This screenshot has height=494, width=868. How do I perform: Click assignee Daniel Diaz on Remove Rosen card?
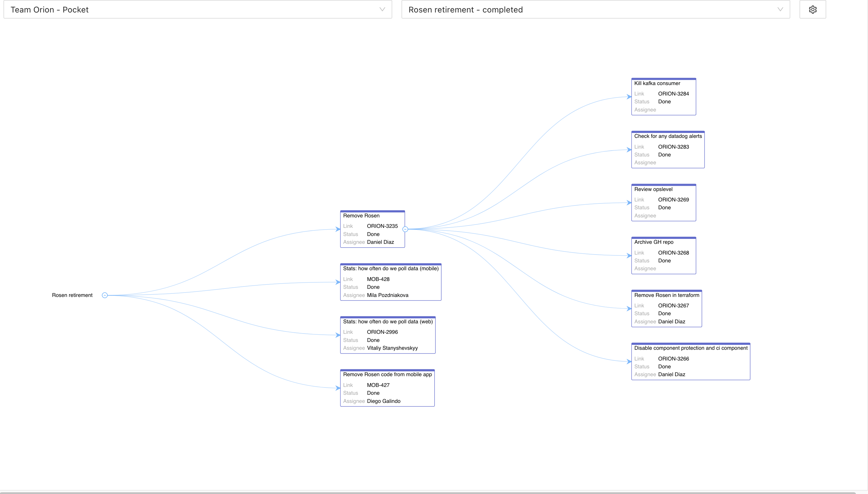pos(380,242)
